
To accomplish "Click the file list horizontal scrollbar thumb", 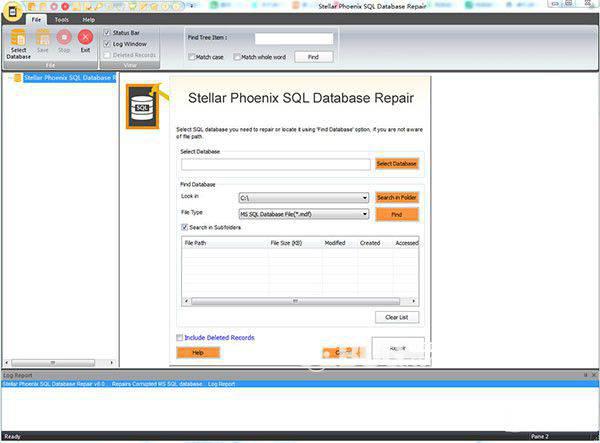I will 295,301.
